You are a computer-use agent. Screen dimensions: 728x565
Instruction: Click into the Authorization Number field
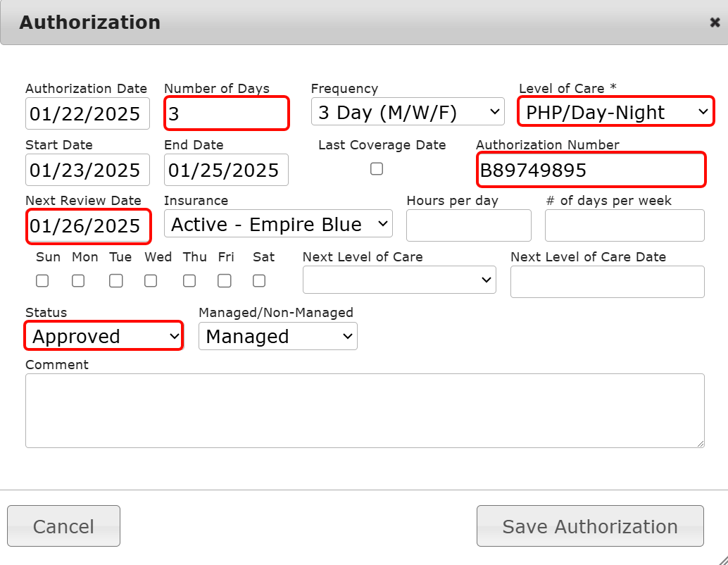click(x=590, y=170)
